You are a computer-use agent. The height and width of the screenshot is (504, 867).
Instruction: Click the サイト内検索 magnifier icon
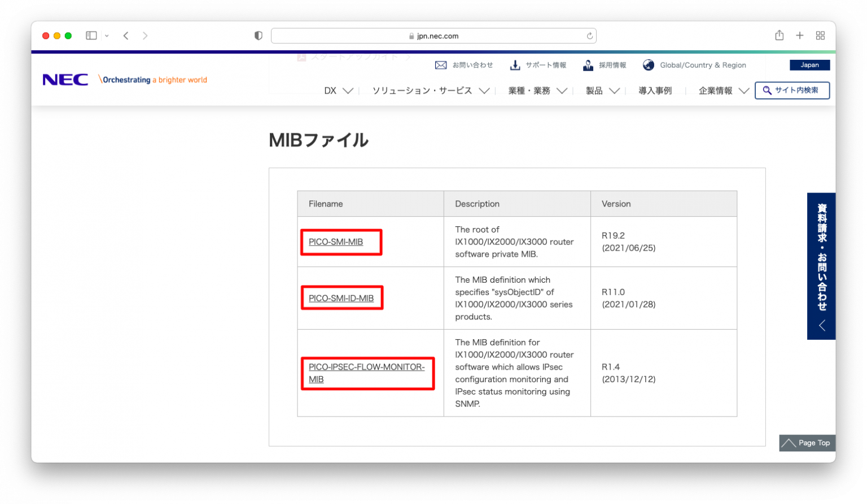[x=767, y=90]
